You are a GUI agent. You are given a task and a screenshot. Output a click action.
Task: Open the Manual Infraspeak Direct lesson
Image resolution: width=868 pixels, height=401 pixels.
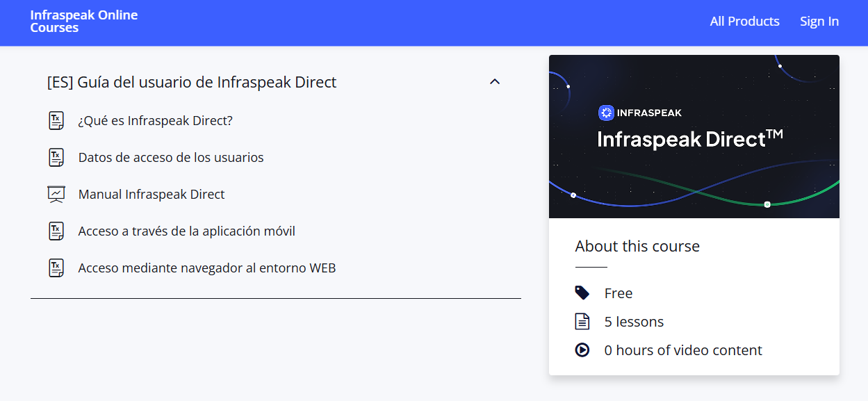152,195
